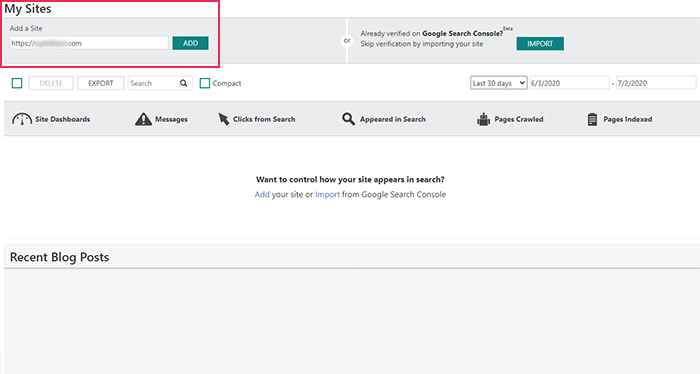Click the Appeared in Search magnifier icon
The width and height of the screenshot is (700, 374).
tap(348, 119)
